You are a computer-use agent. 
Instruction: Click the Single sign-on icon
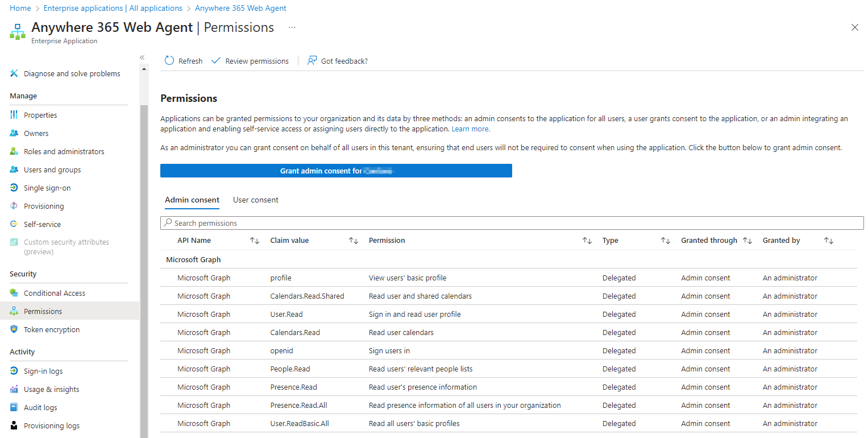click(14, 188)
